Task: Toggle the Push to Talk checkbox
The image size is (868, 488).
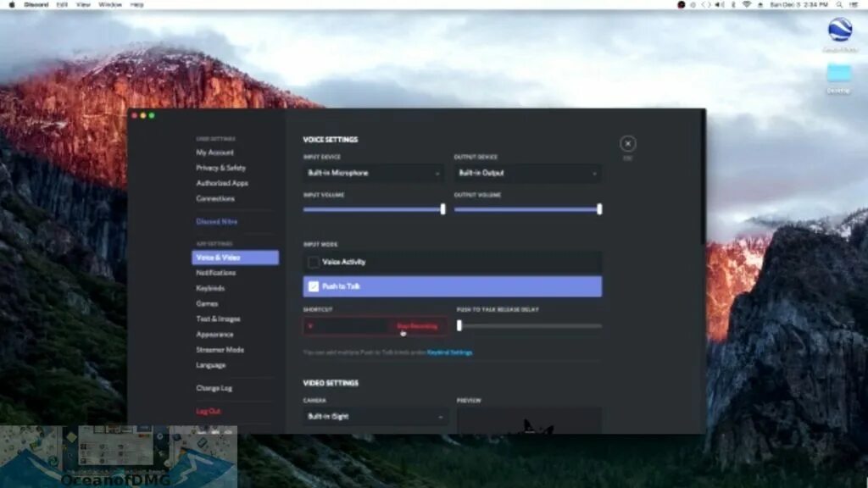Action: 314,286
